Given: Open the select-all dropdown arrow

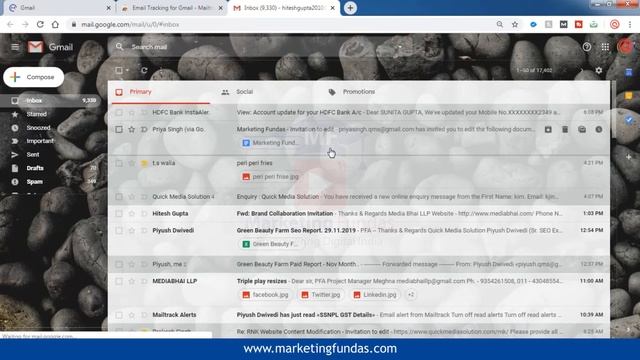Looking at the screenshot, I should [x=127, y=70].
